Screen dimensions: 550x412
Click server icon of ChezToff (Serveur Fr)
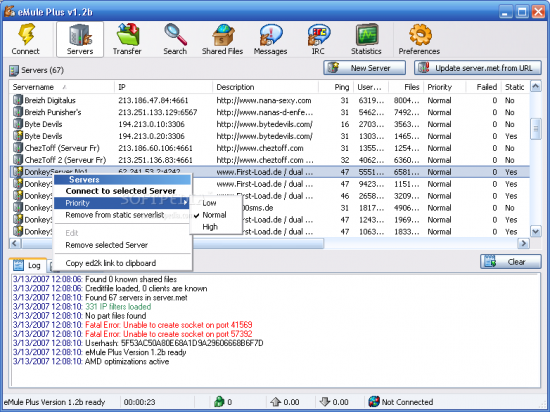18,148
